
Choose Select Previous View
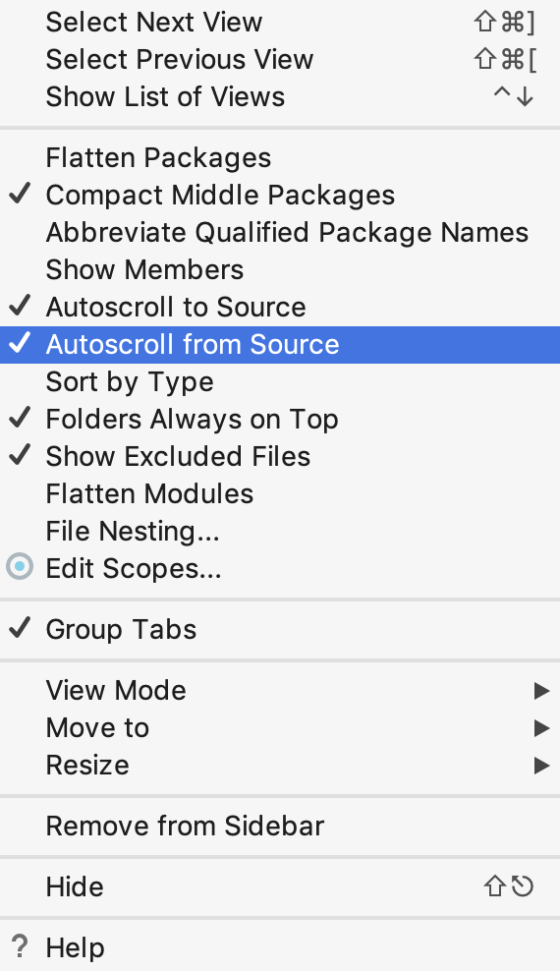coord(280,59)
